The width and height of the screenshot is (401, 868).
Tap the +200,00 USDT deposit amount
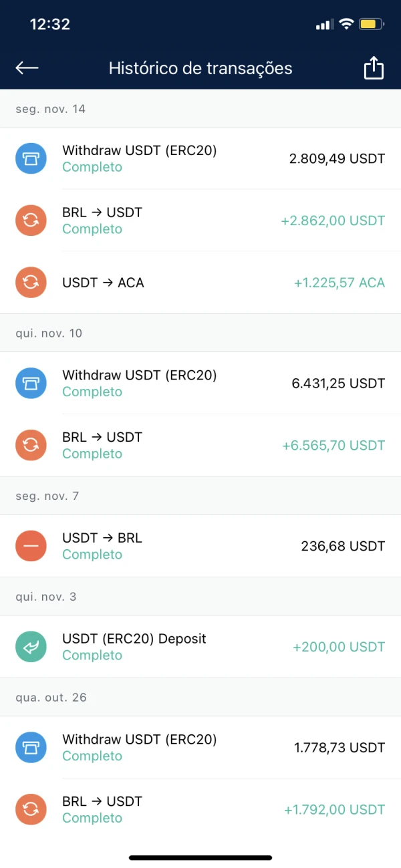pyautogui.click(x=339, y=647)
